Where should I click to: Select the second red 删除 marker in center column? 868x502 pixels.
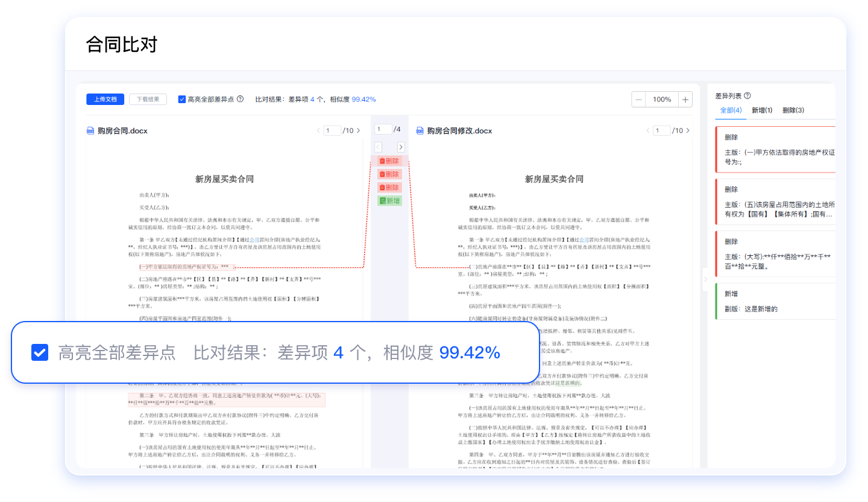click(x=389, y=174)
